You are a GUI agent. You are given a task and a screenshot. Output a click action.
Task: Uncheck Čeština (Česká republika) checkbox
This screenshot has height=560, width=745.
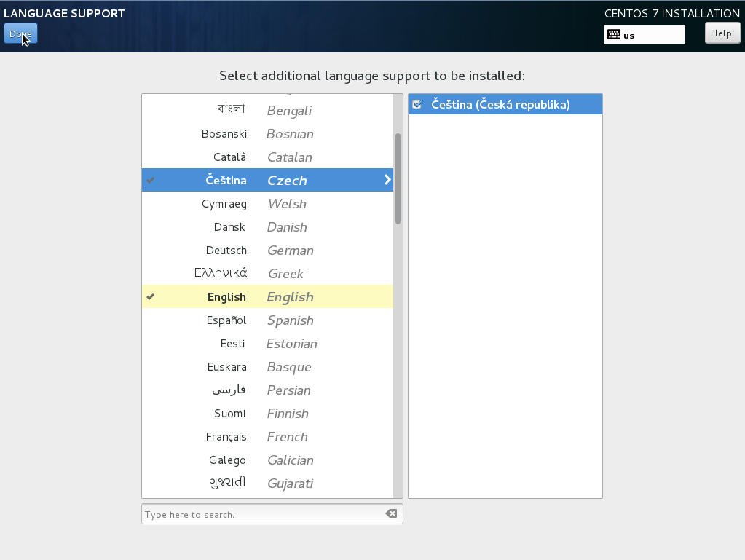coord(417,105)
